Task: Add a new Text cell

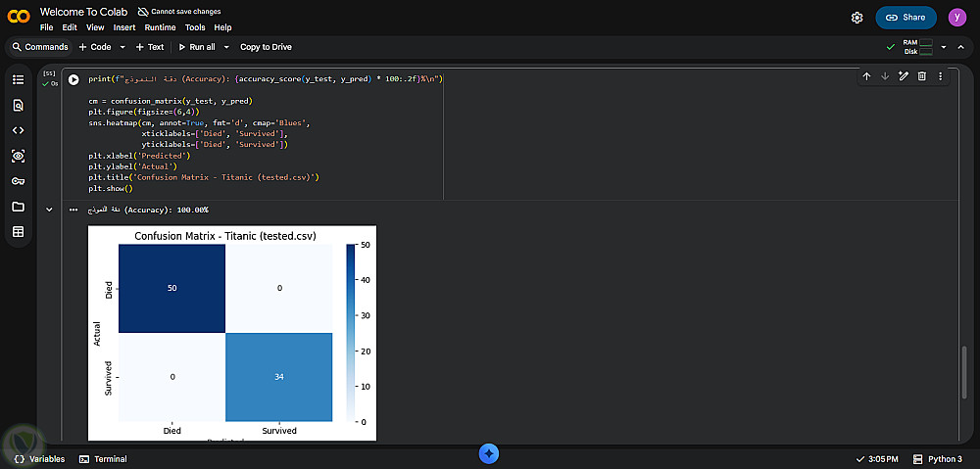Action: (150, 47)
